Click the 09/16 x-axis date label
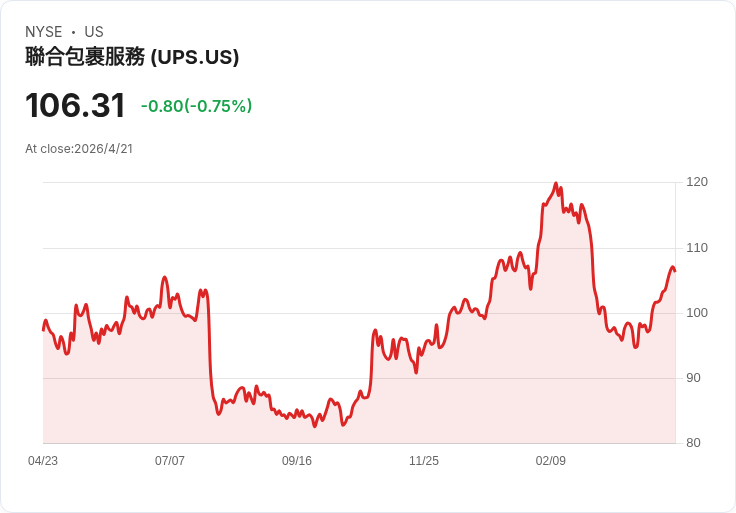Image resolution: width=736 pixels, height=513 pixels. point(297,461)
